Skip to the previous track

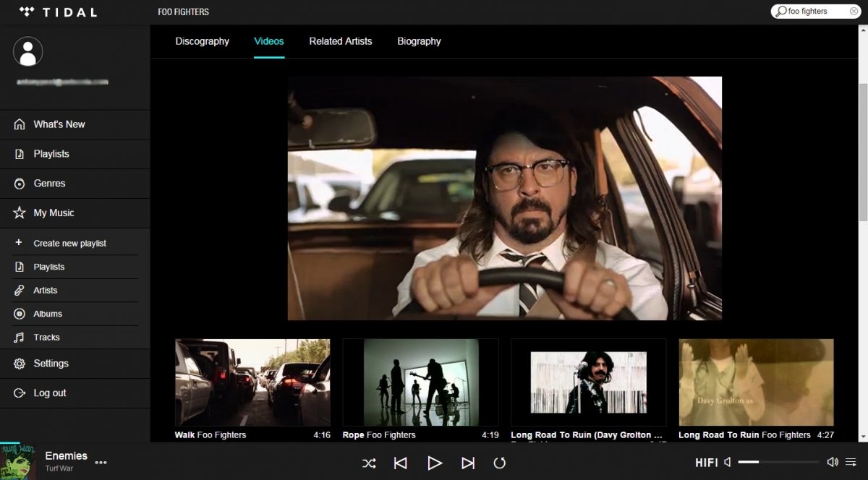[x=401, y=463]
